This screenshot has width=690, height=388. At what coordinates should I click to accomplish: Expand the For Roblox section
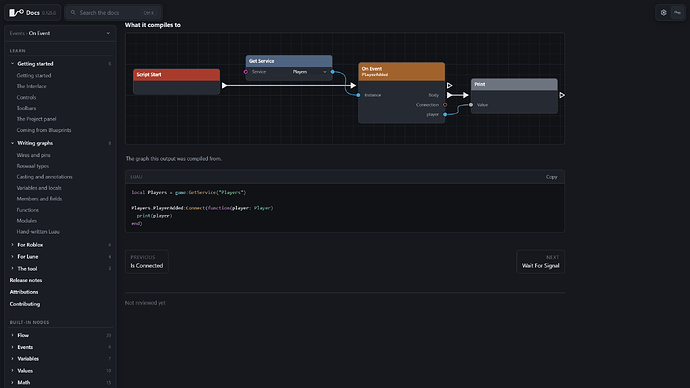60,245
